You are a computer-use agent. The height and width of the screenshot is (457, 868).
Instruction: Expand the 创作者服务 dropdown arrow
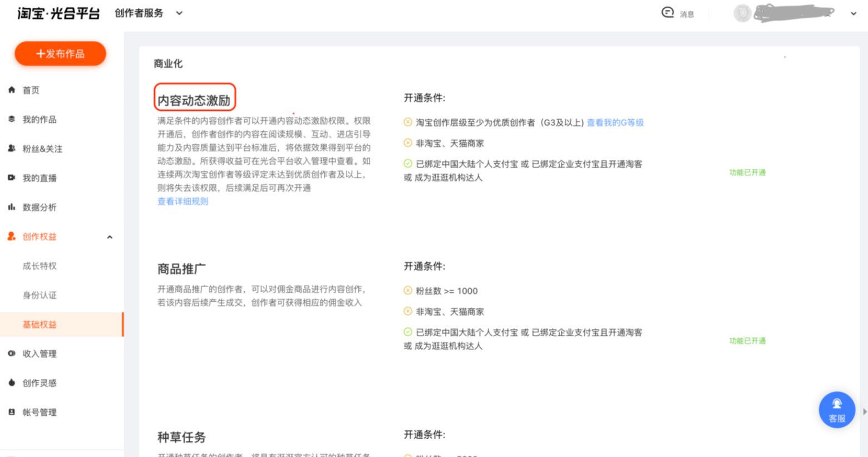(179, 13)
